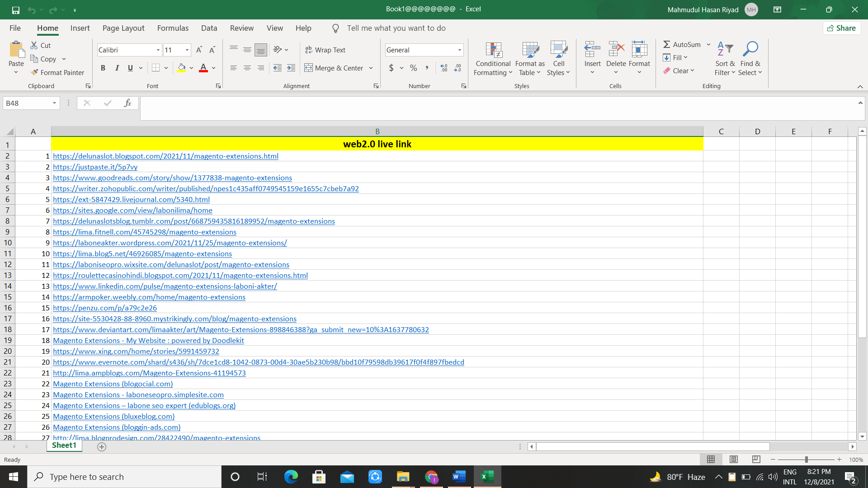Select the Format Painter tool
The width and height of the screenshot is (868, 488).
(x=57, y=72)
